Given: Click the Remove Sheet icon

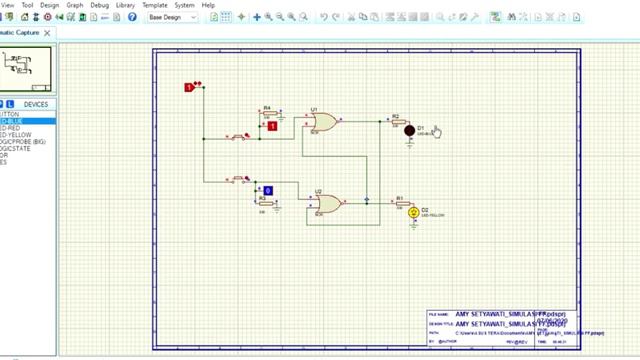Looking at the screenshot, I should coord(550,17).
